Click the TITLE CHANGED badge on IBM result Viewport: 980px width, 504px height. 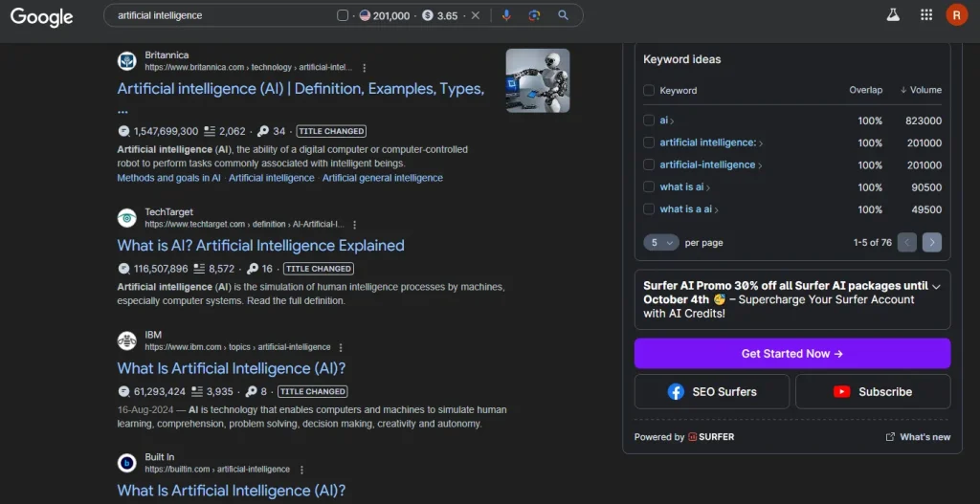coord(313,391)
